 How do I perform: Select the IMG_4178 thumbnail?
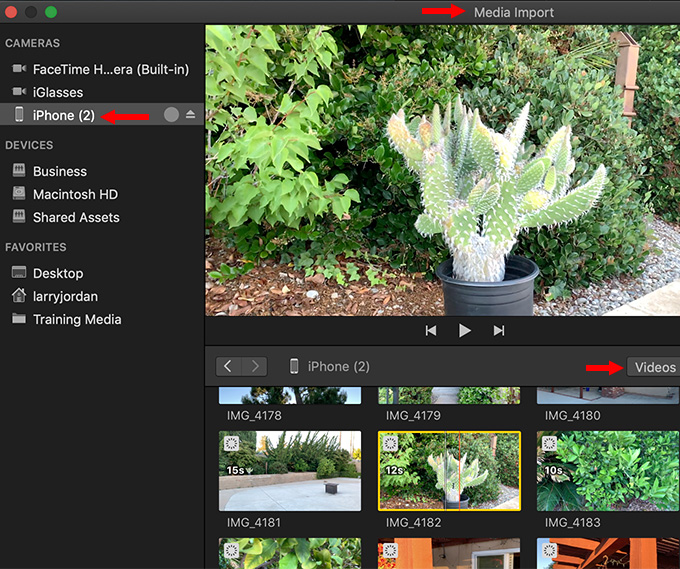pyautogui.click(x=290, y=396)
